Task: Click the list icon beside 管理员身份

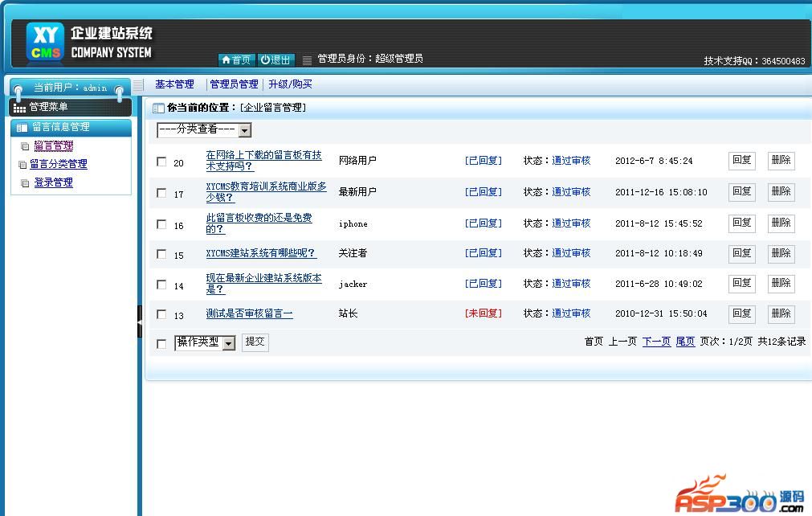Action: [x=307, y=60]
